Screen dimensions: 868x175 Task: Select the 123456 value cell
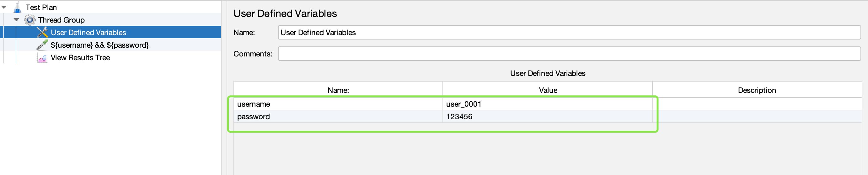[x=548, y=116]
